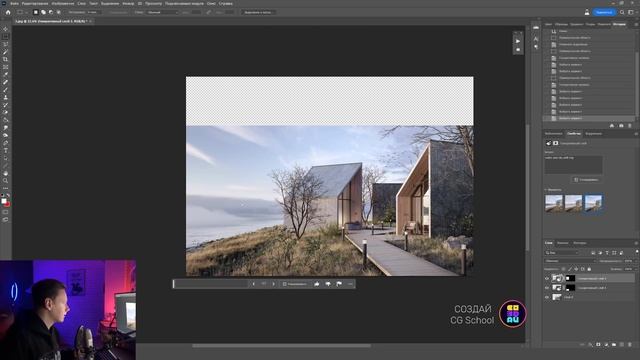This screenshot has height=360, width=640.
Task: Select the first variation thumbnail
Action: pyautogui.click(x=554, y=203)
